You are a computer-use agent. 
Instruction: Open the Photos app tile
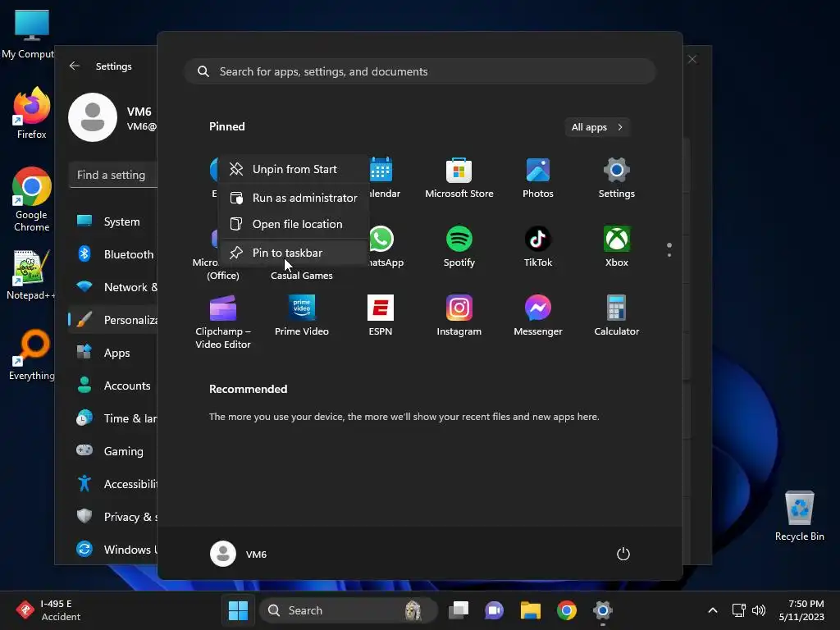pos(538,178)
